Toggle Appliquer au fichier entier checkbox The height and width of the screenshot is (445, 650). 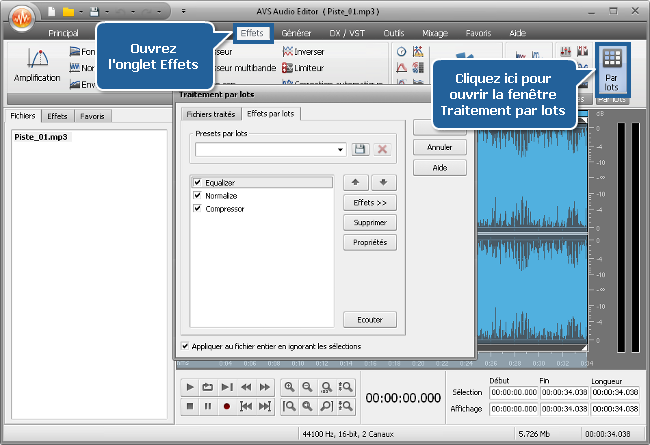point(185,345)
